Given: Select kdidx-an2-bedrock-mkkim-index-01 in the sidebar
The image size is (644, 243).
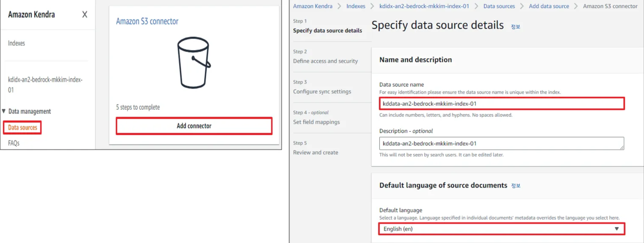Looking at the screenshot, I should pyautogui.click(x=45, y=85).
